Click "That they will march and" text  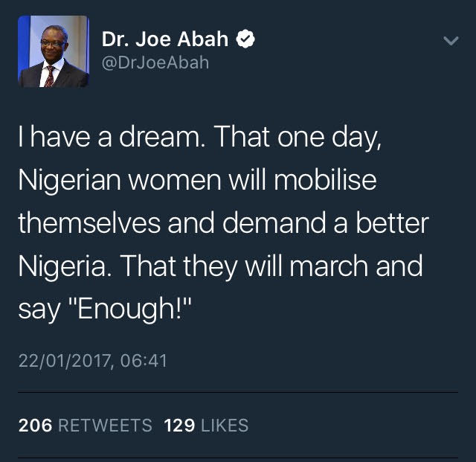[x=272, y=266]
